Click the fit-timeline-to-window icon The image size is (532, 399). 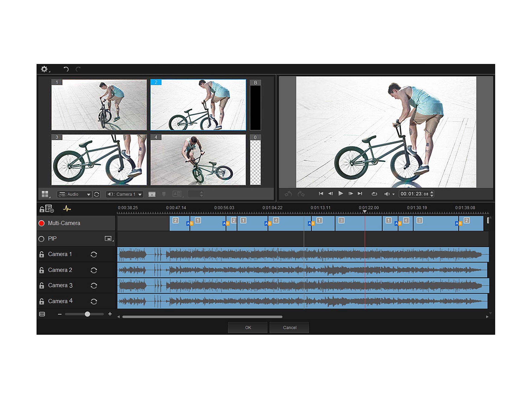(42, 314)
